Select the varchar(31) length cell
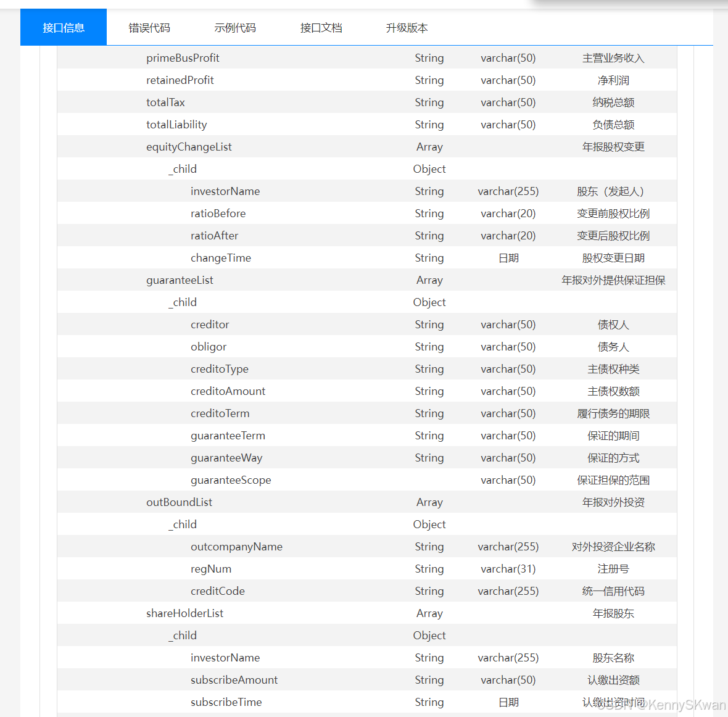Viewport: 728px width, 717px height. [508, 570]
